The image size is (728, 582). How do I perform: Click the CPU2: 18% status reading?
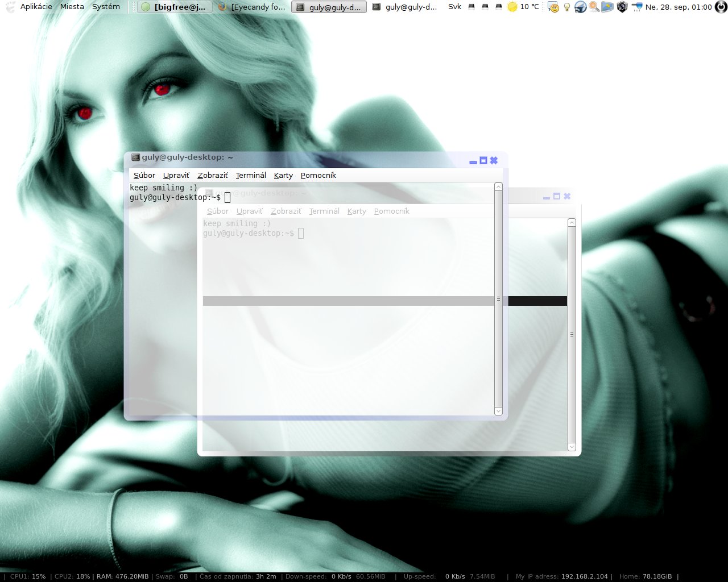(72, 576)
